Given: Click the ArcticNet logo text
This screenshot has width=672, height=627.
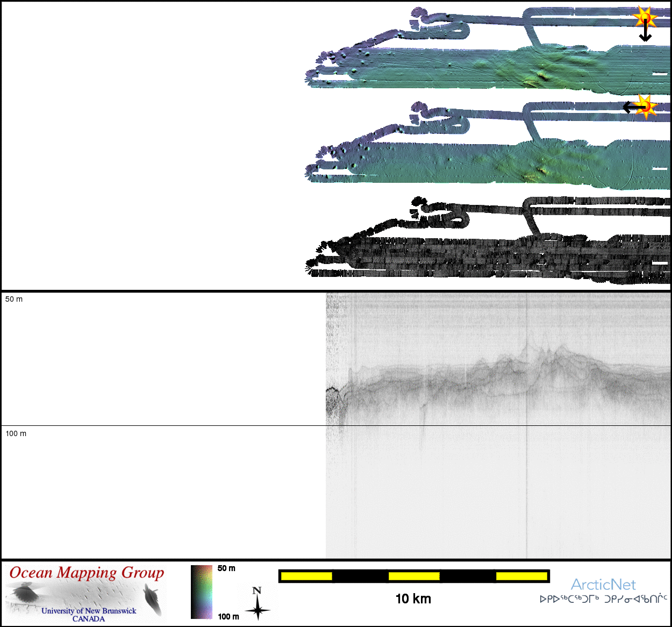Looking at the screenshot, I should [603, 585].
